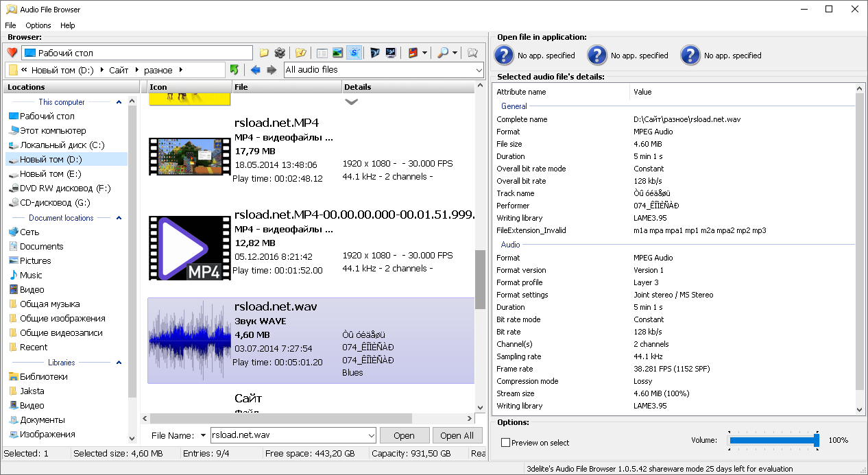Click the Open All button
868x475 pixels.
tap(457, 435)
